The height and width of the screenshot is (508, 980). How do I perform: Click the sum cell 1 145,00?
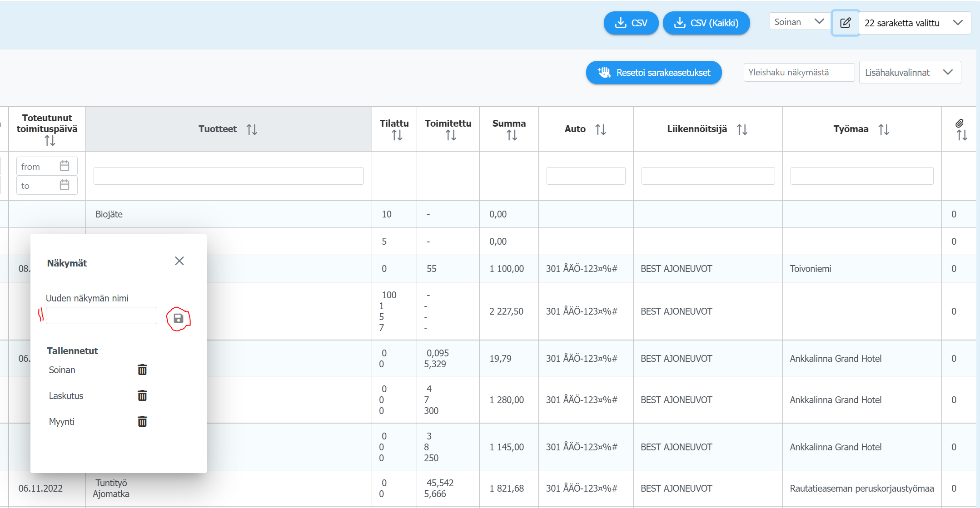click(509, 447)
